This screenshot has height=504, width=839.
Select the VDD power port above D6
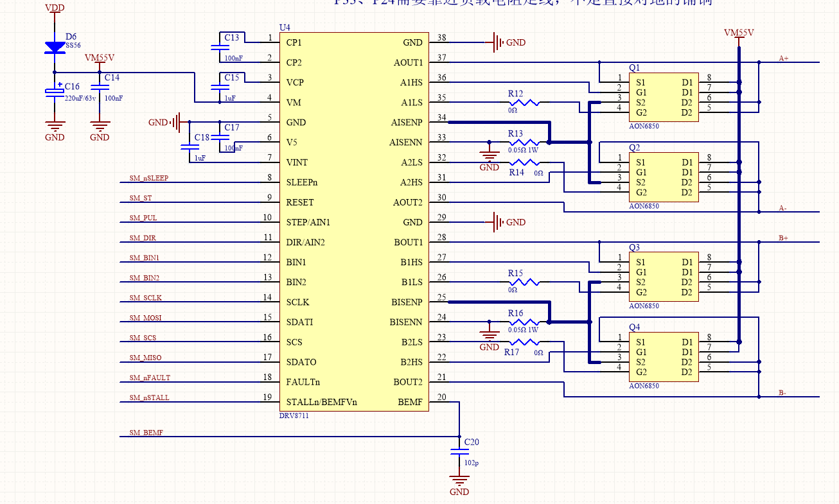(55, 8)
